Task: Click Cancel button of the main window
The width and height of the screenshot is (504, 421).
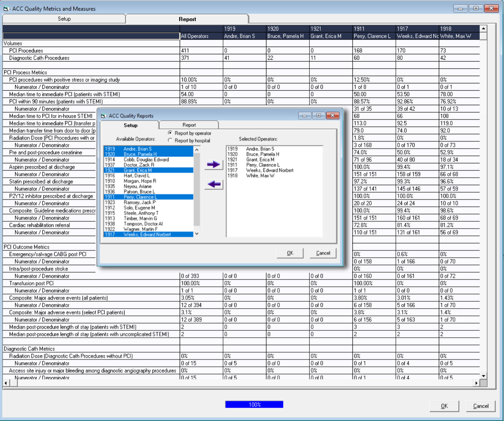Action: (481, 406)
